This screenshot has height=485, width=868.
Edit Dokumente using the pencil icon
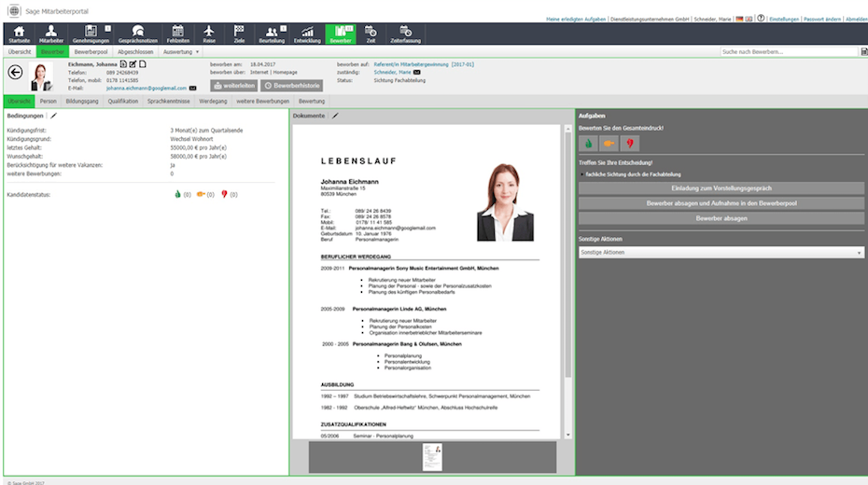(335, 116)
